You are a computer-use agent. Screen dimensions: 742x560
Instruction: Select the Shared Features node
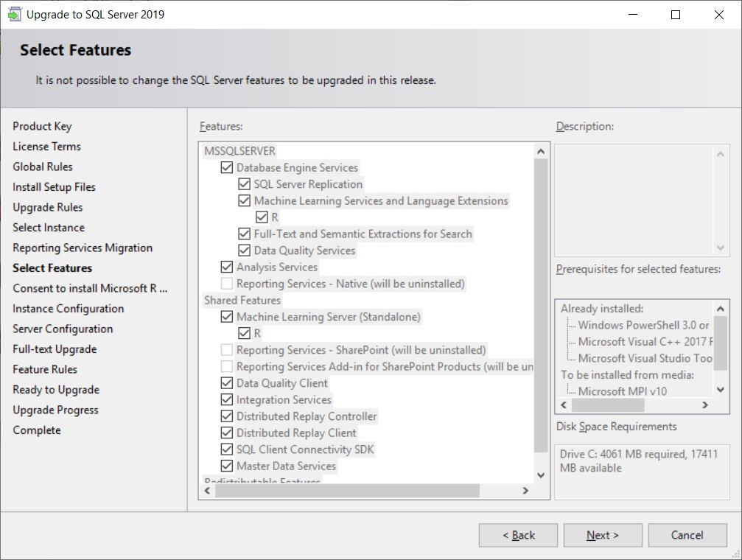tap(242, 300)
